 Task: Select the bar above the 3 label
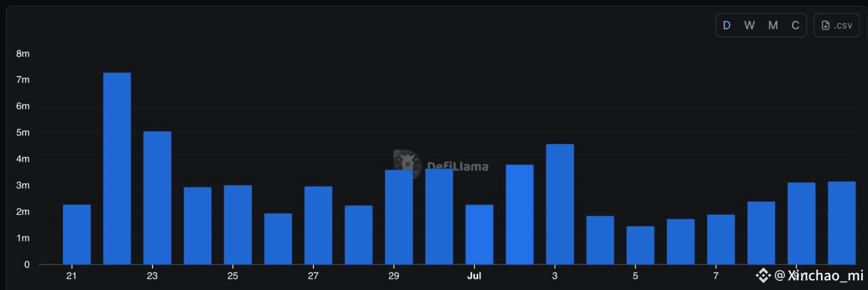click(x=560, y=204)
